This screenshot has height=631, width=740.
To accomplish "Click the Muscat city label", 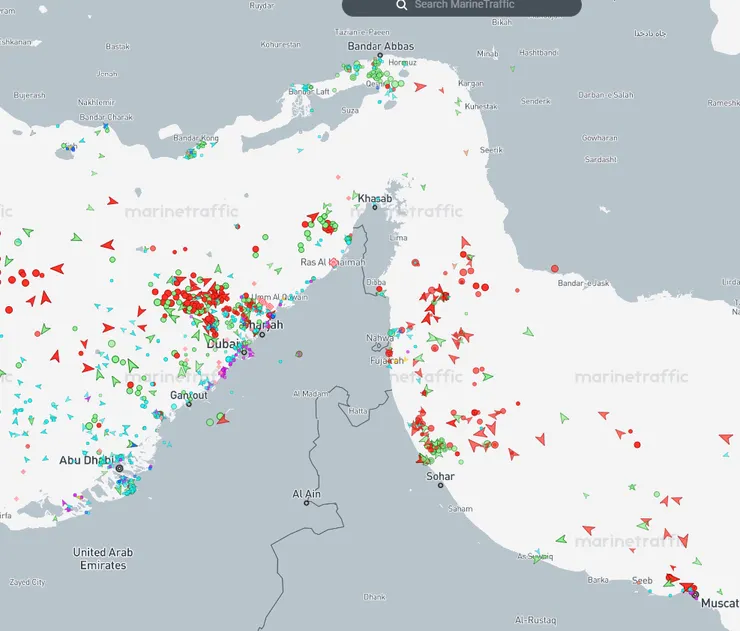I will coord(720,603).
